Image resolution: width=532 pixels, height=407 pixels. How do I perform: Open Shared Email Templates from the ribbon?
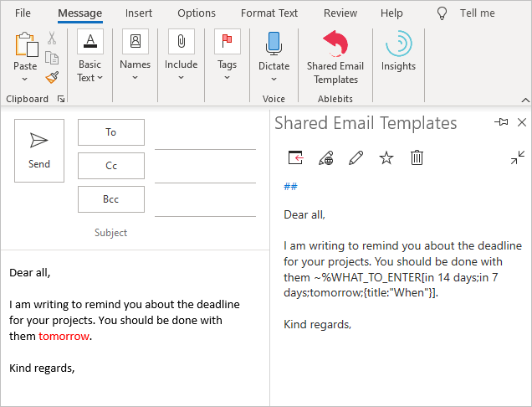tap(335, 58)
